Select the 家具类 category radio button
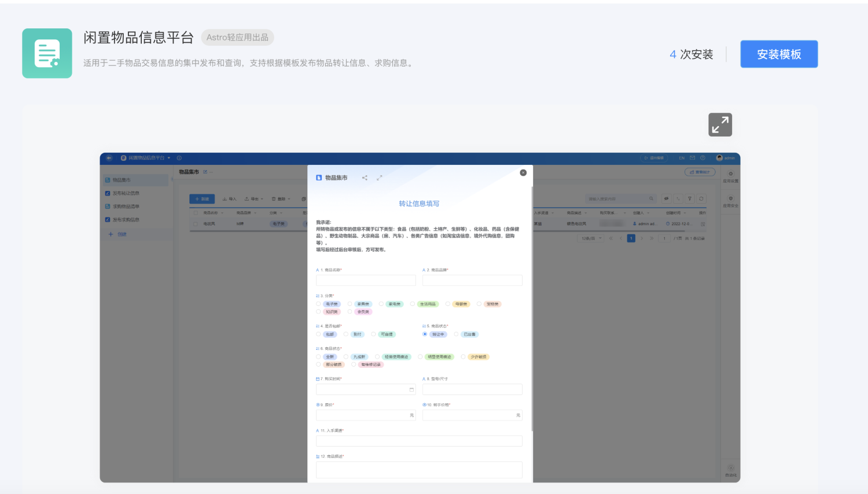Screen dimensions: 868x494 (350, 304)
